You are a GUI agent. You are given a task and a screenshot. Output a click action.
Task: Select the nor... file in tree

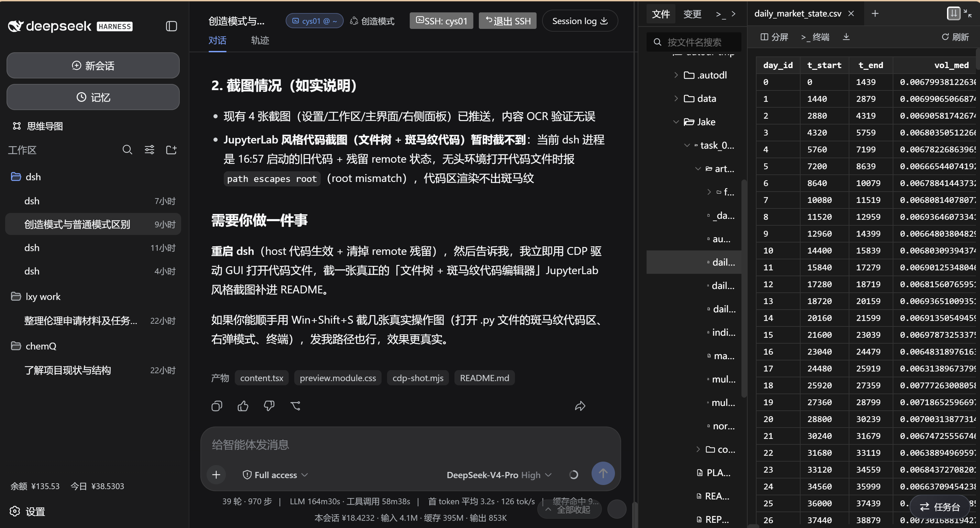pyautogui.click(x=694, y=426)
